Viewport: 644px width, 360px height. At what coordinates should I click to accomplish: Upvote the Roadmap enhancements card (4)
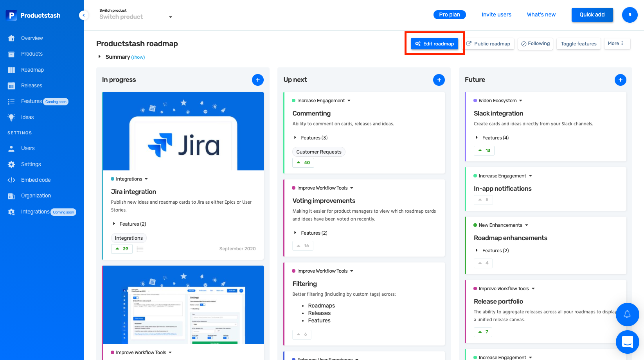tap(483, 263)
